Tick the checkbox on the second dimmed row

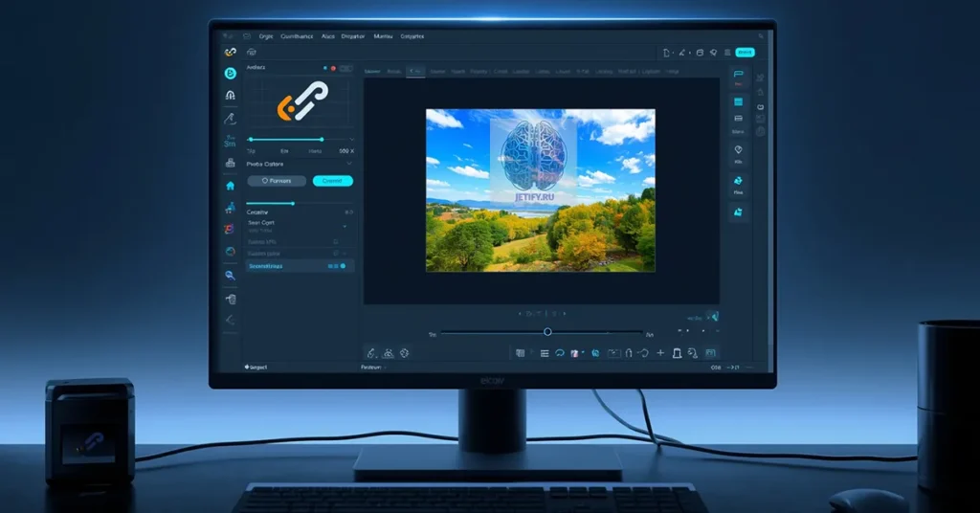336,253
